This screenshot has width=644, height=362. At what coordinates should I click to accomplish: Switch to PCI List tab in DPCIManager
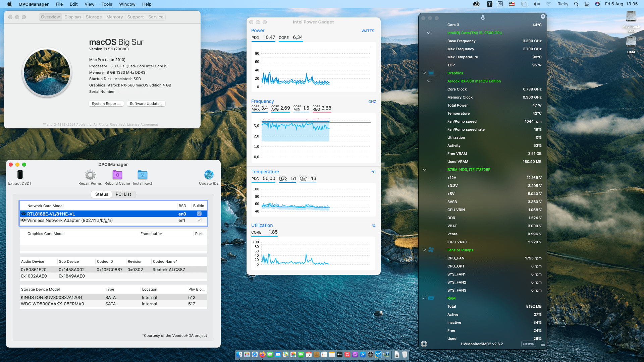(123, 194)
